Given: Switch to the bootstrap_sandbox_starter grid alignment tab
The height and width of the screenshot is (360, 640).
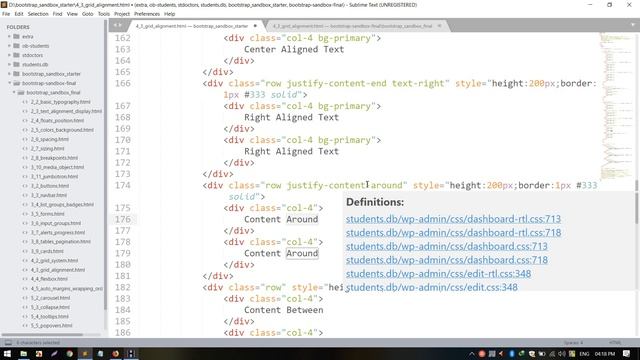Looking at the screenshot, I should (x=192, y=26).
